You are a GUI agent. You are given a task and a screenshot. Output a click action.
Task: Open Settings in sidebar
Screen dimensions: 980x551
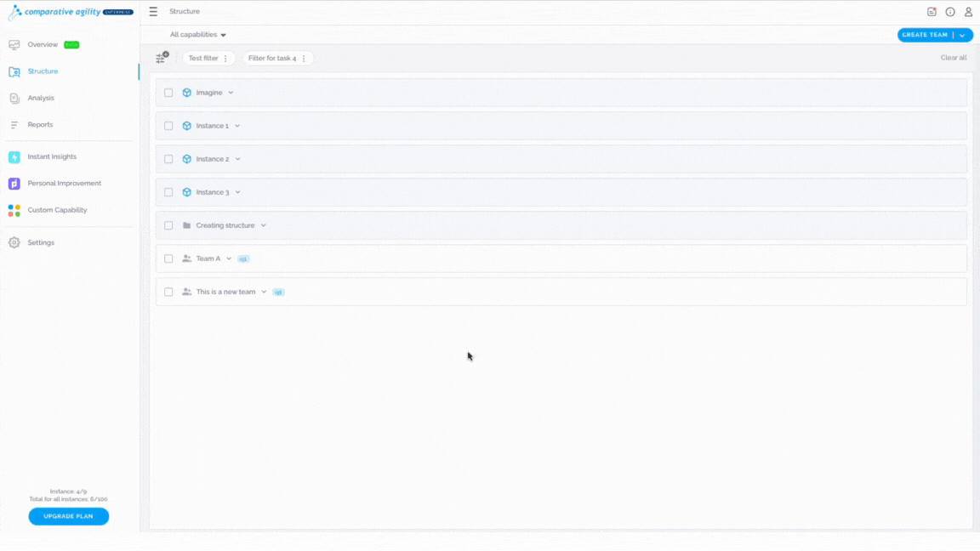pyautogui.click(x=41, y=242)
